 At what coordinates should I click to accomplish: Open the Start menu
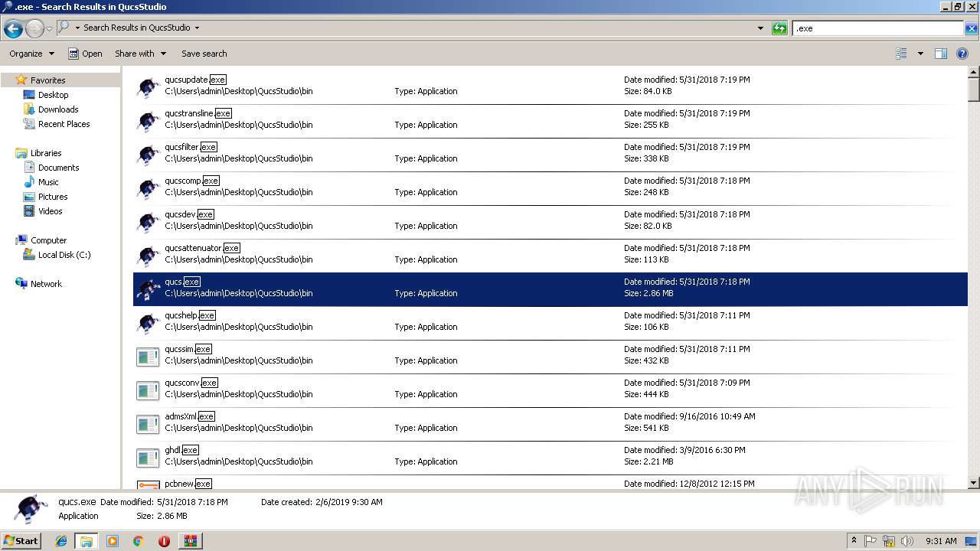(21, 540)
